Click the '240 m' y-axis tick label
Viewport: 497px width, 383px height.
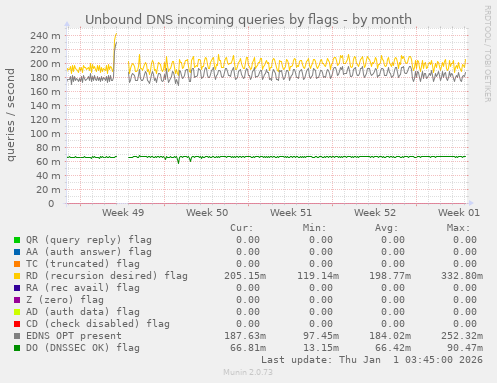click(45, 36)
